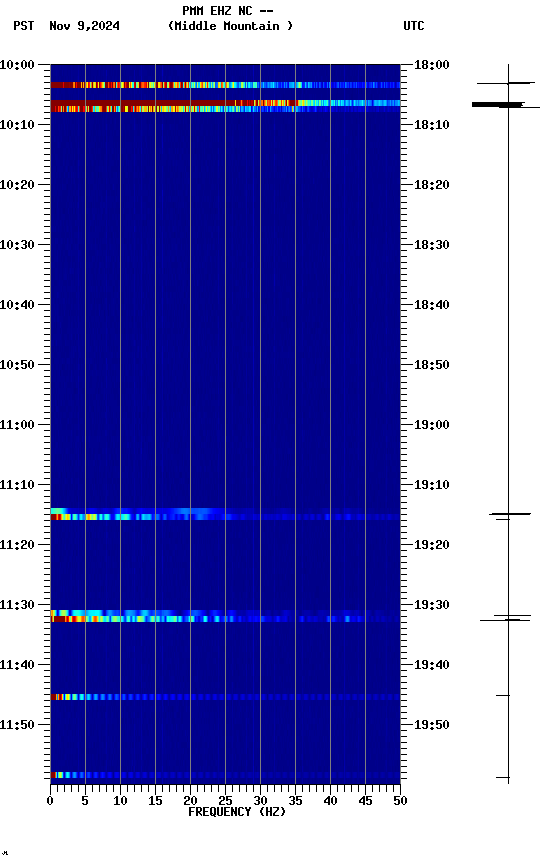Click the 15 Hz frequency tick label

pos(155,801)
